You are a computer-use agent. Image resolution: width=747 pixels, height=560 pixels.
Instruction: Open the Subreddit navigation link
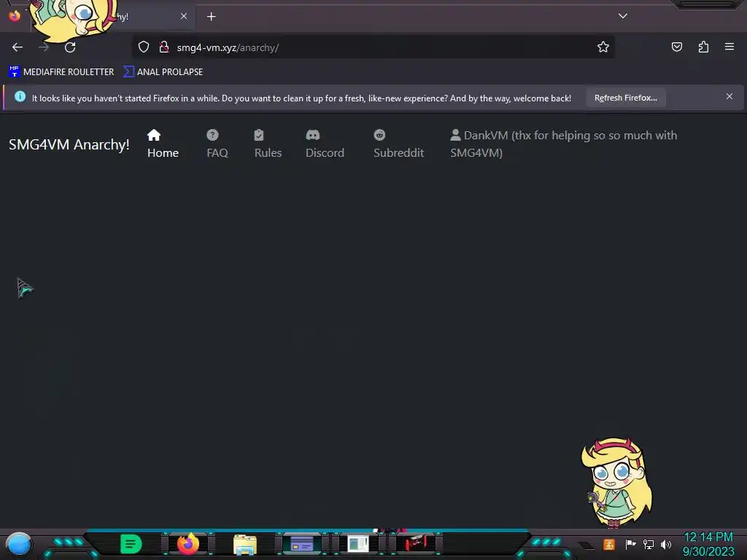pos(398,144)
